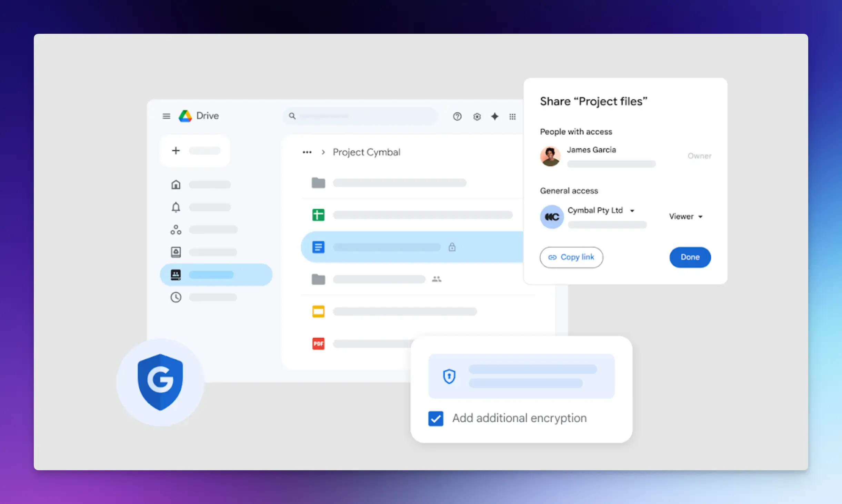
Task: Open the Google Drive logo
Action: pos(185,116)
